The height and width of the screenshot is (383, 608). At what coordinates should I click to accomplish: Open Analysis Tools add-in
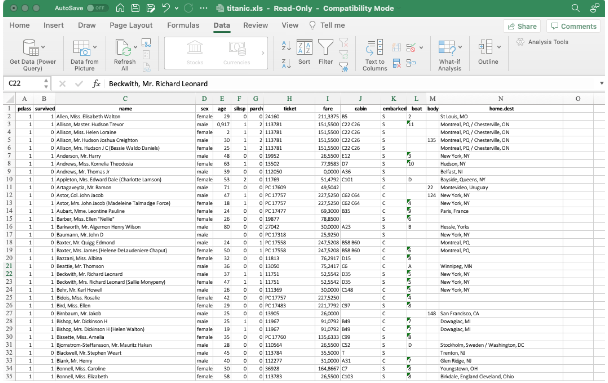point(542,42)
